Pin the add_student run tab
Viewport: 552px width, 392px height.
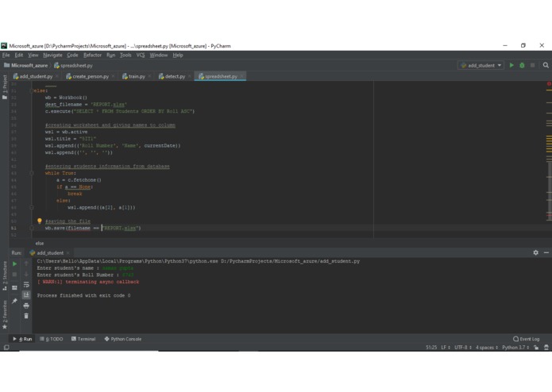pyautogui.click(x=15, y=301)
